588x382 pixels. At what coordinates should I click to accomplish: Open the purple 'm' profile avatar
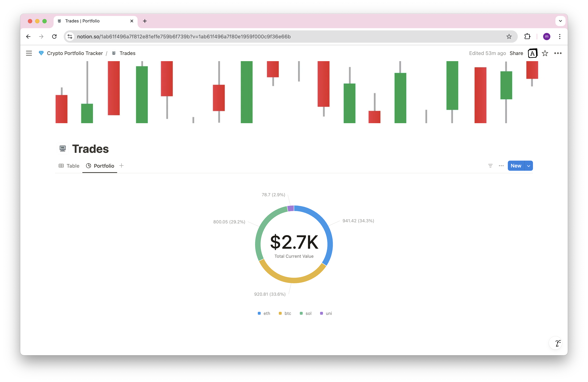pos(547,37)
